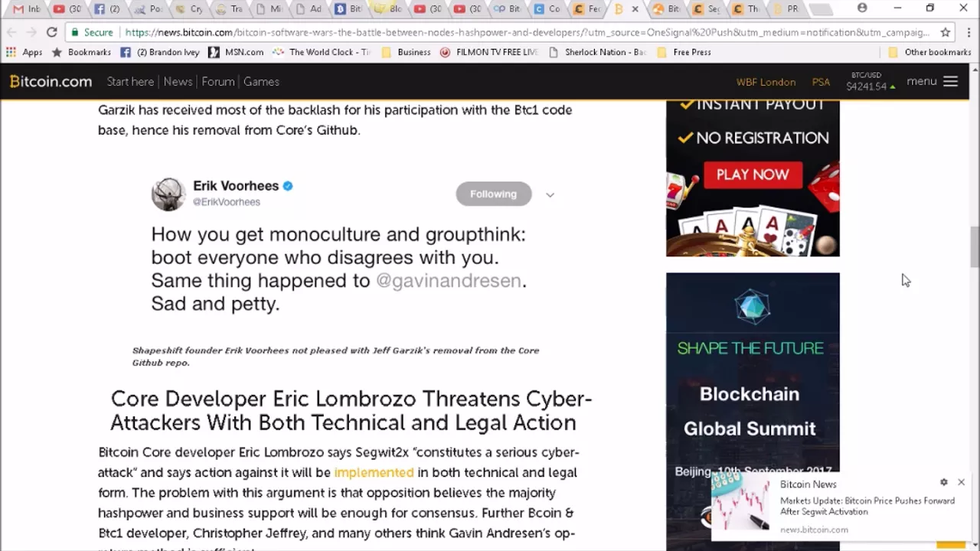
Task: Switch to the Facebook (2) tab
Action: (106, 9)
